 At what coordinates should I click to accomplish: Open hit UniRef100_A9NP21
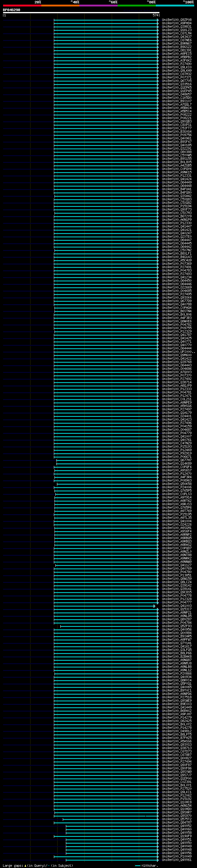point(176,612)
